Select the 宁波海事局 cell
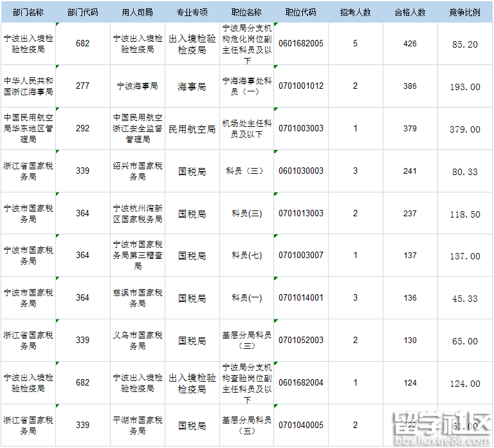This screenshot has height=448, width=494. pos(137,86)
